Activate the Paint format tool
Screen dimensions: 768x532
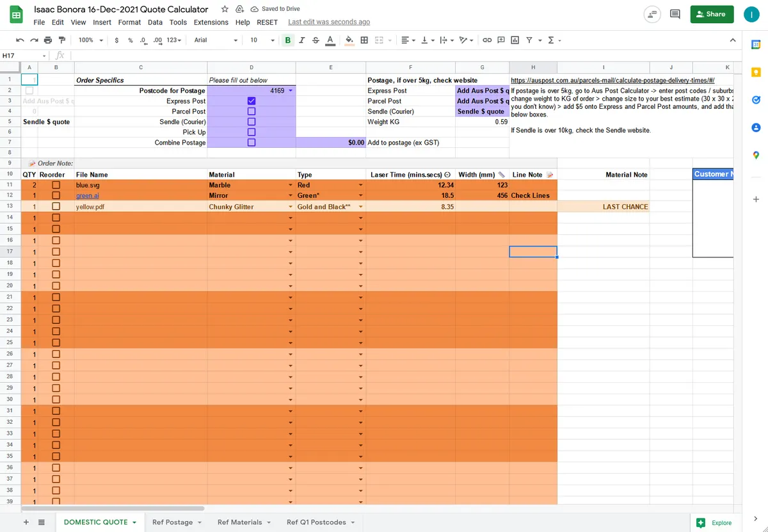(63, 40)
